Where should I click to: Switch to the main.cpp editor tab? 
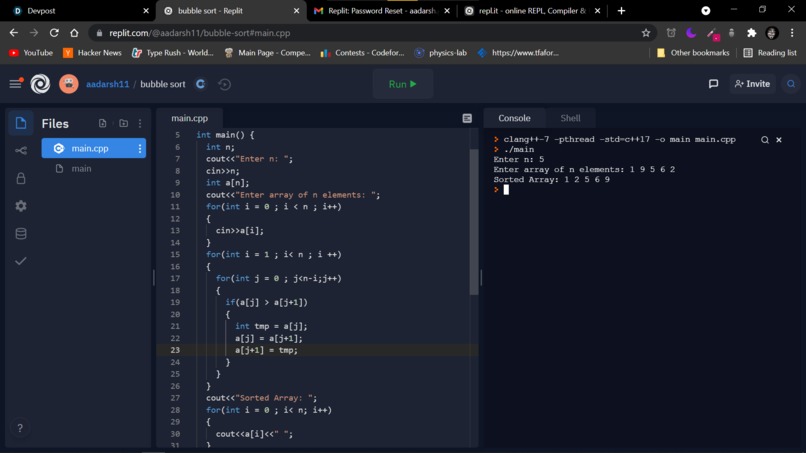190,118
